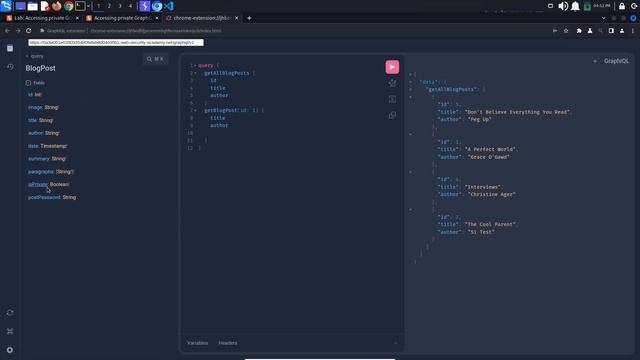Open the terminal dropdown arrow in top panel
Image resolution: width=640 pixels, height=360 pixels.
coord(88,6)
